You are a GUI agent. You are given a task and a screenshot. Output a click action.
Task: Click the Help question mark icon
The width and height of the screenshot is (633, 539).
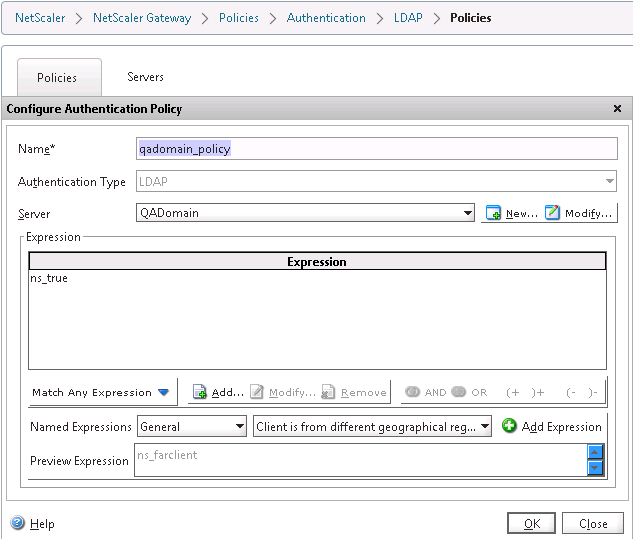click(x=17, y=524)
